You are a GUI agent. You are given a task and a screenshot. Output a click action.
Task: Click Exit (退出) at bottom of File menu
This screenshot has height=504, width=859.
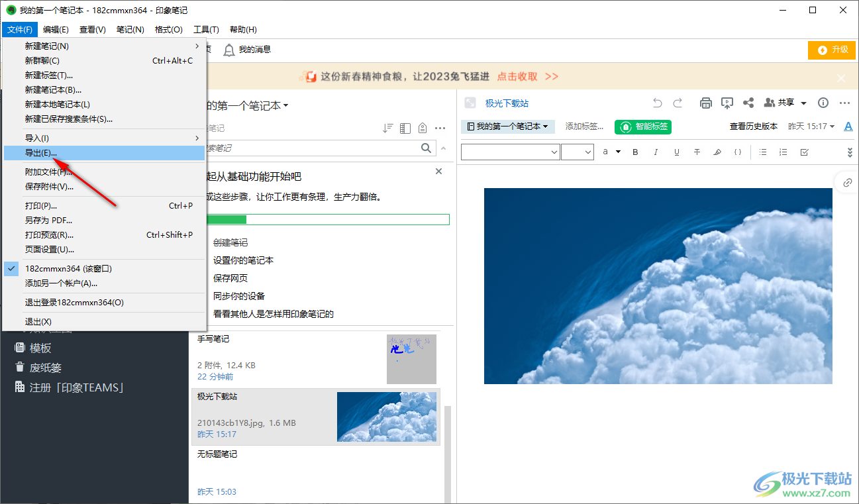[x=105, y=322]
